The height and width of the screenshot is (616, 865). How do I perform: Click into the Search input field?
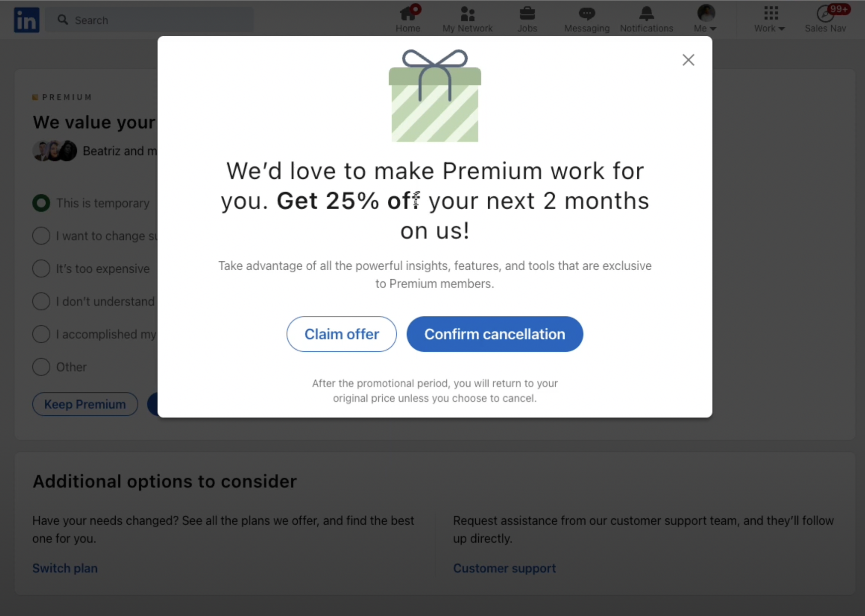(x=150, y=20)
